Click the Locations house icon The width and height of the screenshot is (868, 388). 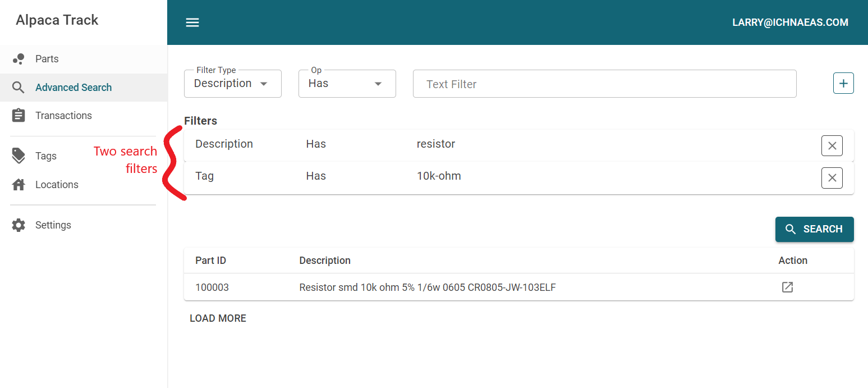tap(19, 185)
